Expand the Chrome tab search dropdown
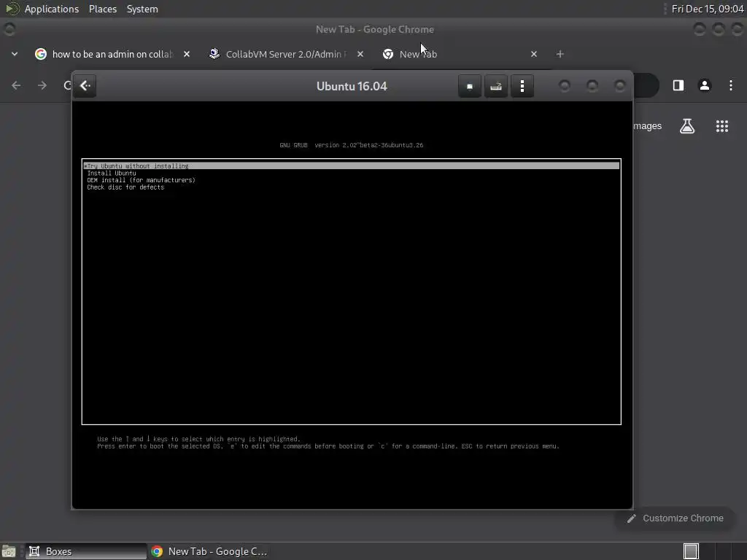This screenshot has width=747, height=560. click(15, 54)
